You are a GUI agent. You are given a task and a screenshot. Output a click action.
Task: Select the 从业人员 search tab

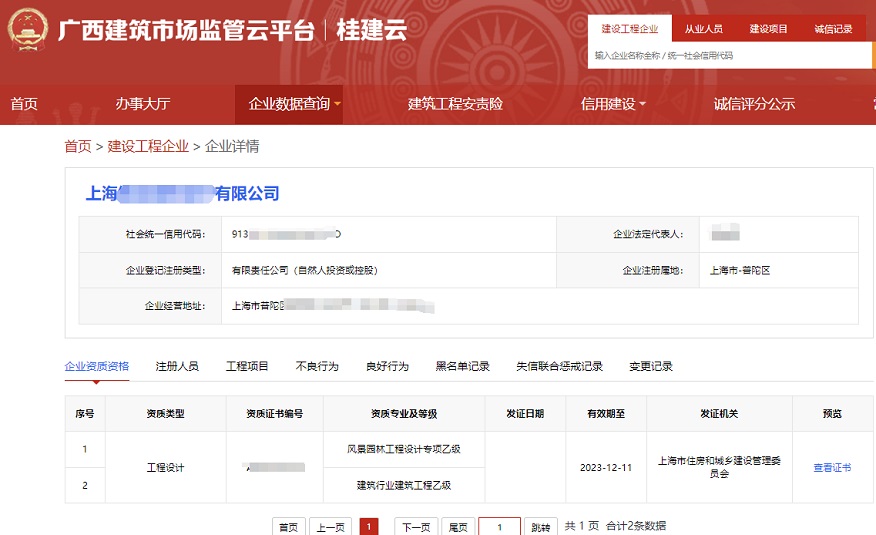703,29
